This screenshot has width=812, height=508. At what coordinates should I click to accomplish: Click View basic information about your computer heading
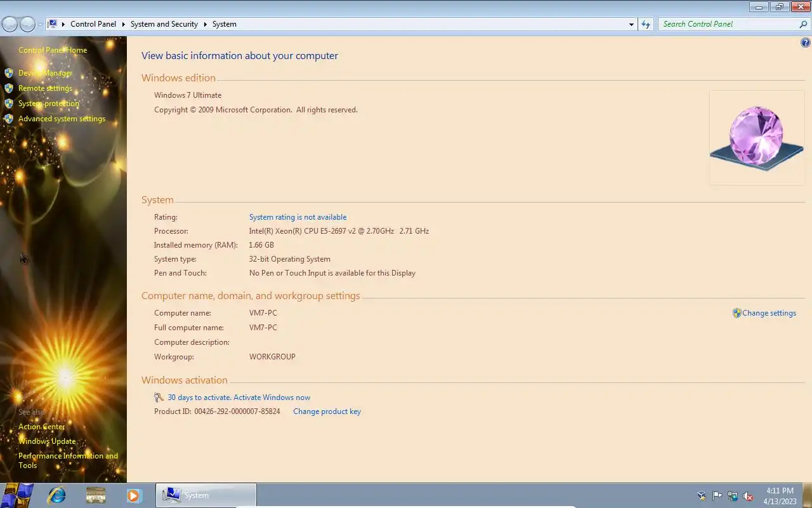coord(240,56)
